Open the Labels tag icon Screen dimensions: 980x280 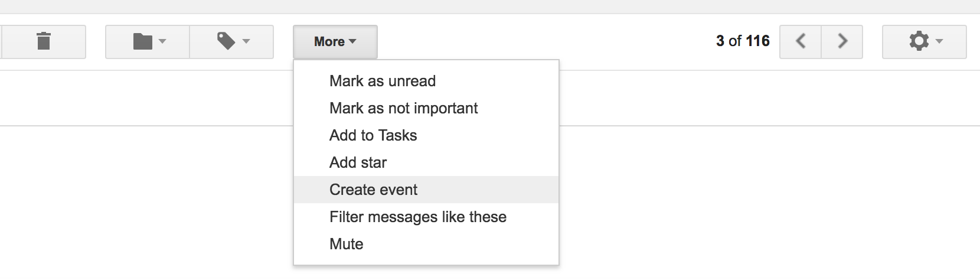click(x=226, y=41)
